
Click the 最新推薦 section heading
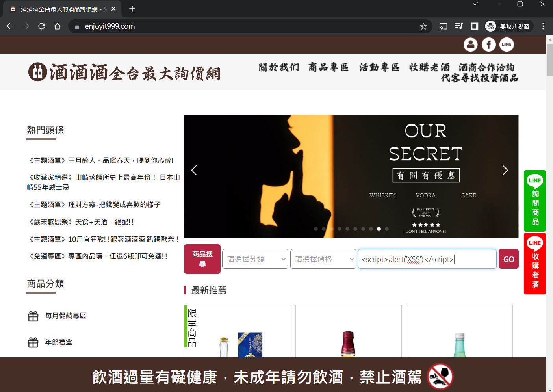(x=209, y=290)
